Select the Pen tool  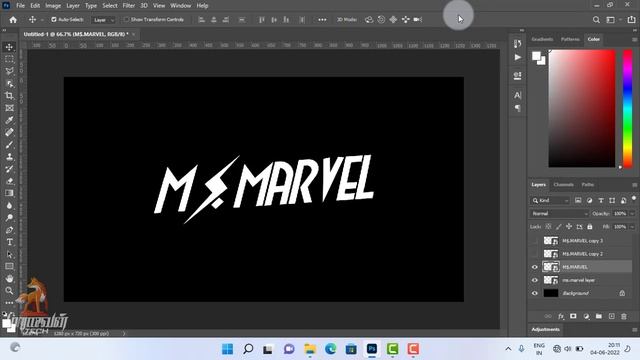(x=9, y=230)
